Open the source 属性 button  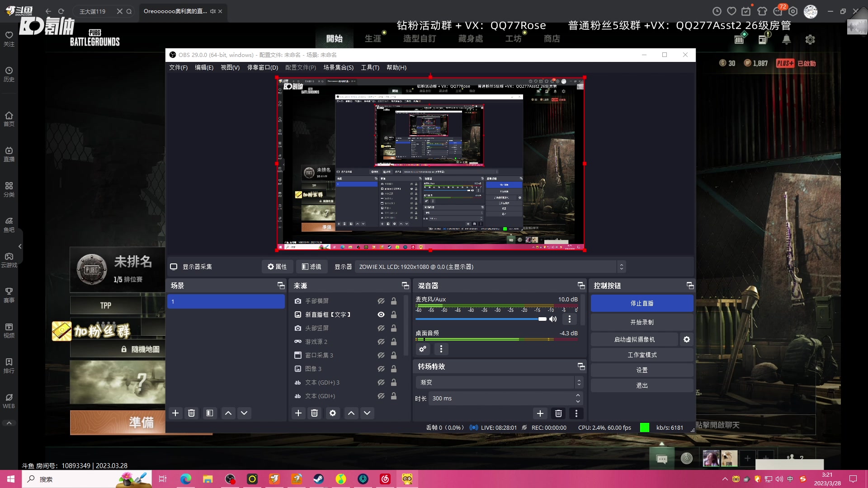tap(277, 267)
